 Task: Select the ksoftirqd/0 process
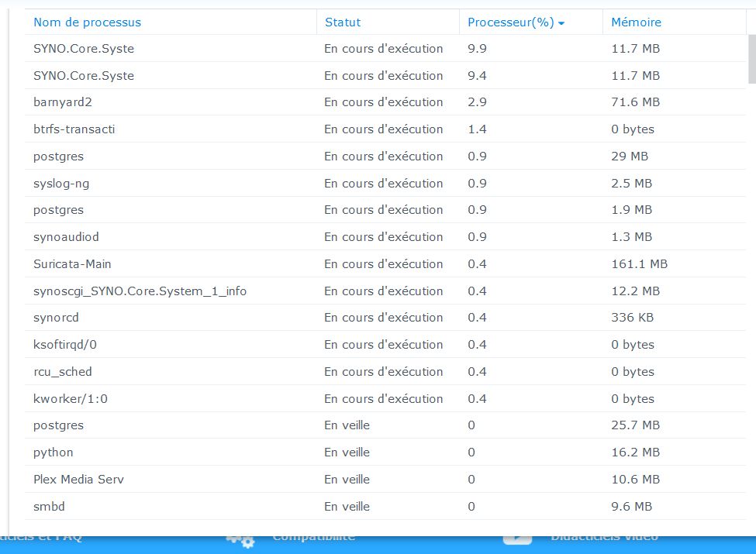click(x=385, y=345)
